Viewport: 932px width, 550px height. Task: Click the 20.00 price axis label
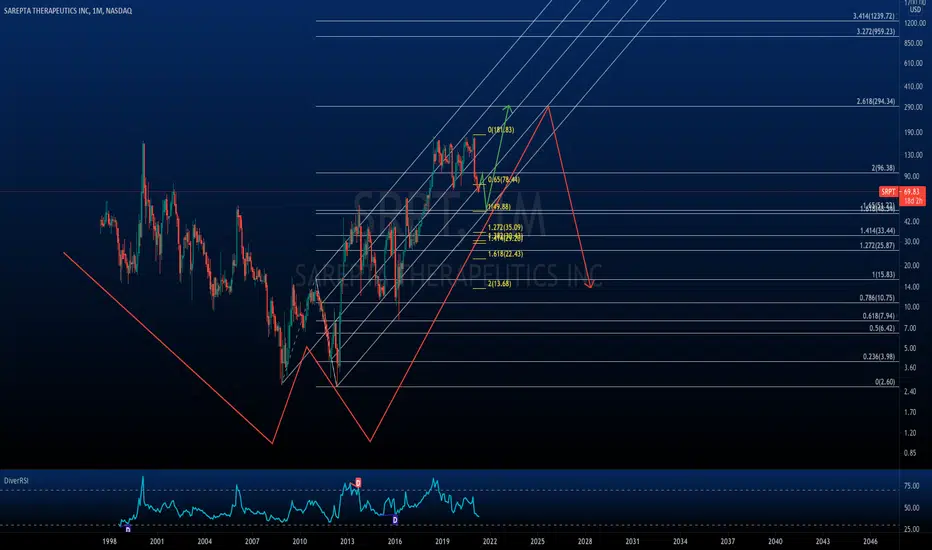912,266
